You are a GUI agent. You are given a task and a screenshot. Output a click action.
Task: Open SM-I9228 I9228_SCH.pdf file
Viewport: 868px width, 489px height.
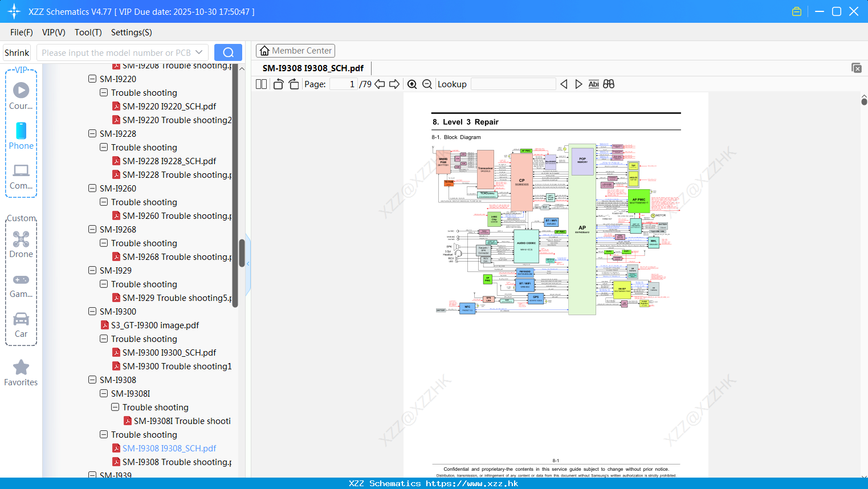pos(169,161)
